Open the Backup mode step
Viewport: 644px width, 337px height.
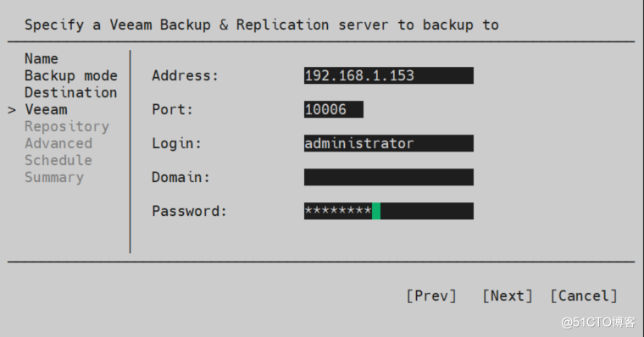point(71,76)
